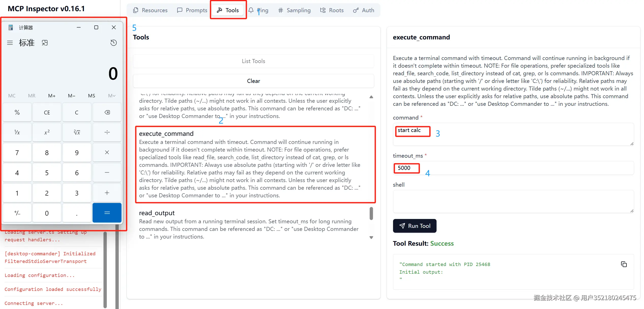Click the Run Tool button
The image size is (644, 309).
click(414, 226)
